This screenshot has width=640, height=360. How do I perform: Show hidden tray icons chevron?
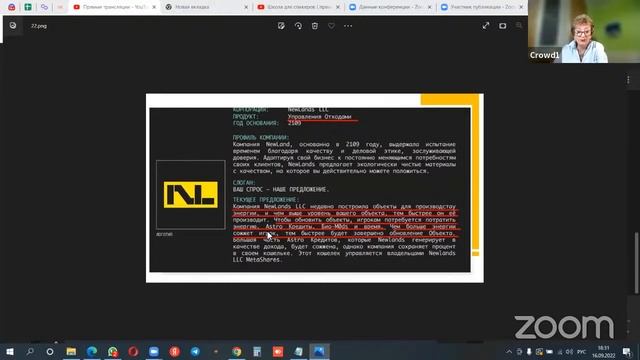pyautogui.click(x=509, y=351)
